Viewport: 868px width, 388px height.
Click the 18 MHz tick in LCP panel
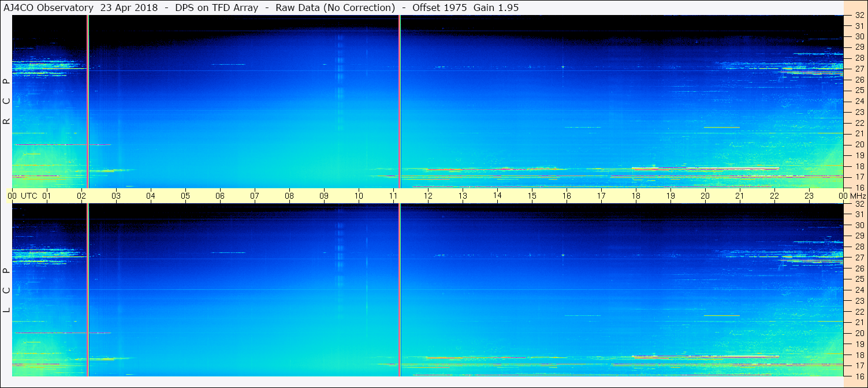click(859, 355)
